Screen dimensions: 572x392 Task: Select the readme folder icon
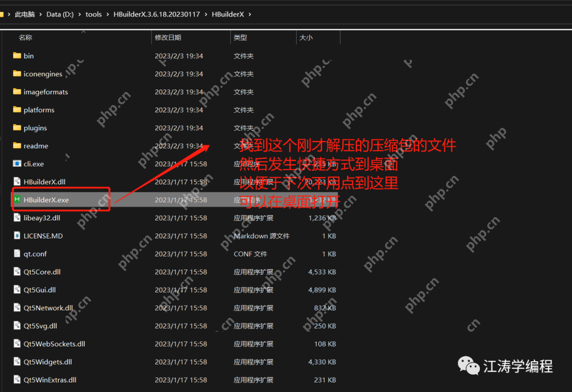point(17,146)
